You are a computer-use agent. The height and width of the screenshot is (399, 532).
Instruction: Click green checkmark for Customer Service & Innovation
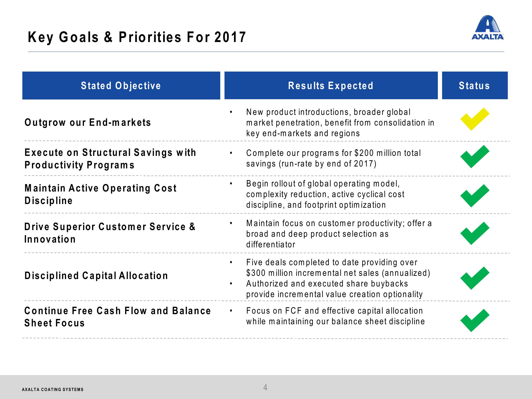pyautogui.click(x=475, y=233)
